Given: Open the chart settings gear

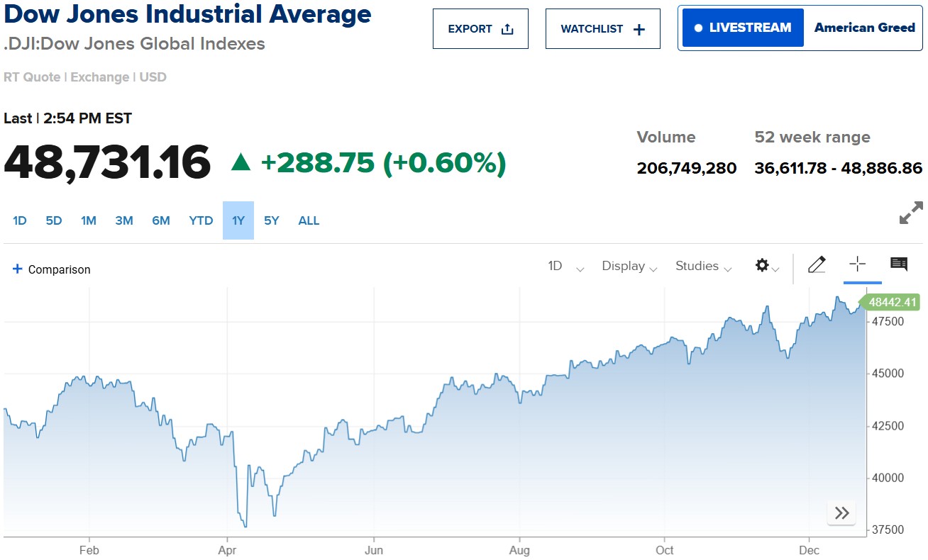Looking at the screenshot, I should (762, 265).
